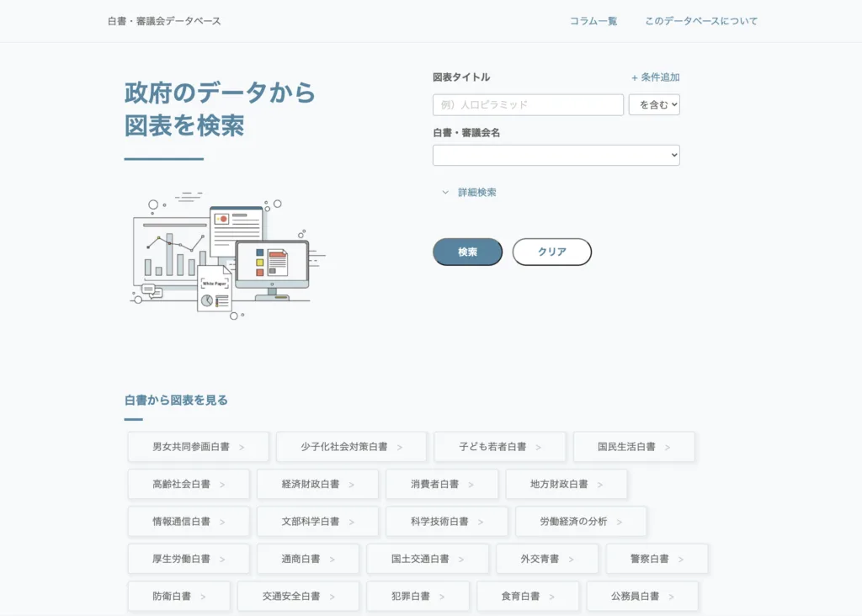This screenshot has height=616, width=862.
Task: Click the chart illustration image
Action: 227,255
